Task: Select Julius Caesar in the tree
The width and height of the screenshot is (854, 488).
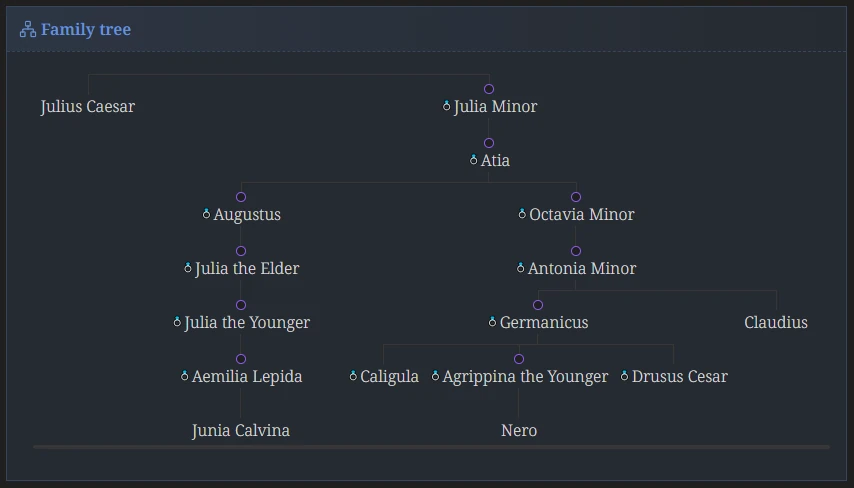Action: coord(88,106)
